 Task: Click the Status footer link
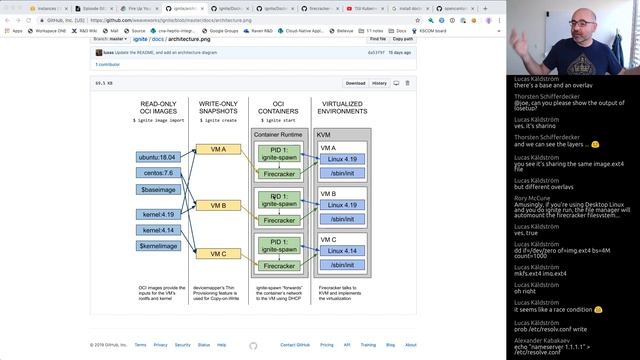pos(204,345)
